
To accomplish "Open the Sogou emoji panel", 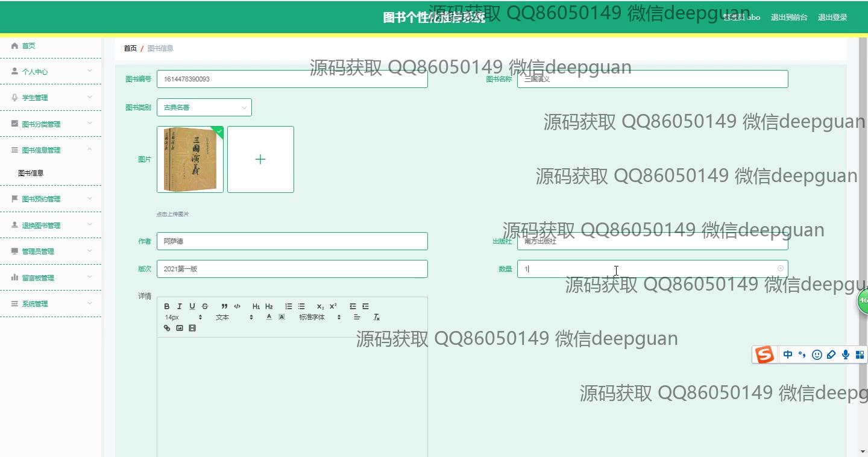I will point(817,355).
